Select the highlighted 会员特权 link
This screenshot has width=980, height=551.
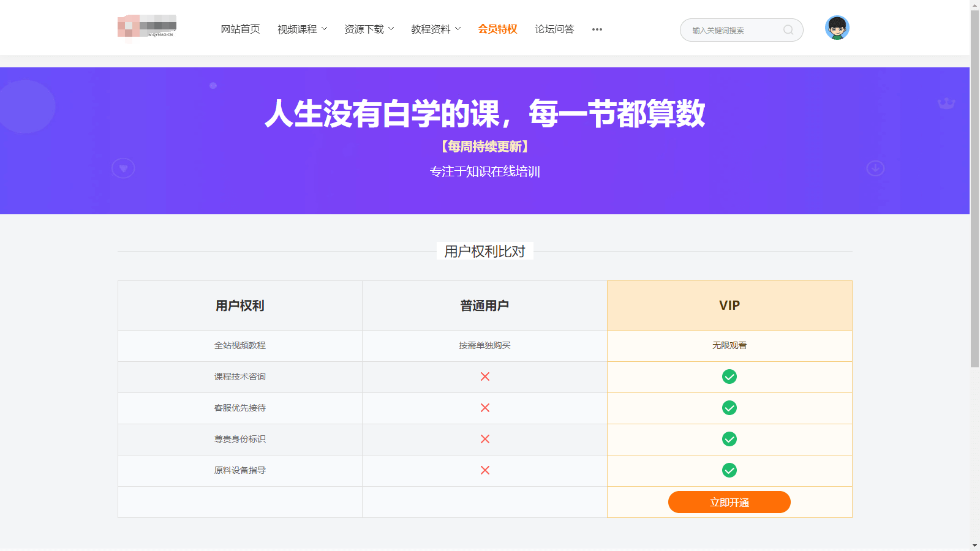(497, 29)
